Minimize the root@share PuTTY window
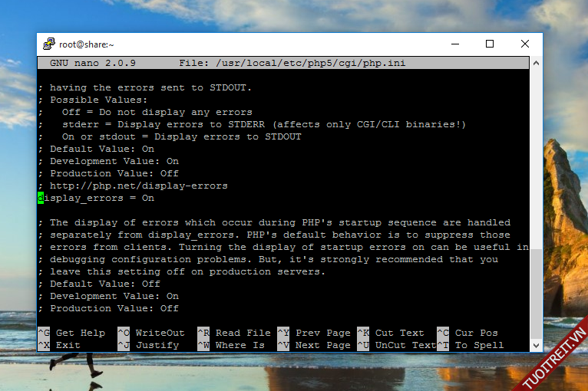The image size is (588, 391). pyautogui.click(x=454, y=44)
